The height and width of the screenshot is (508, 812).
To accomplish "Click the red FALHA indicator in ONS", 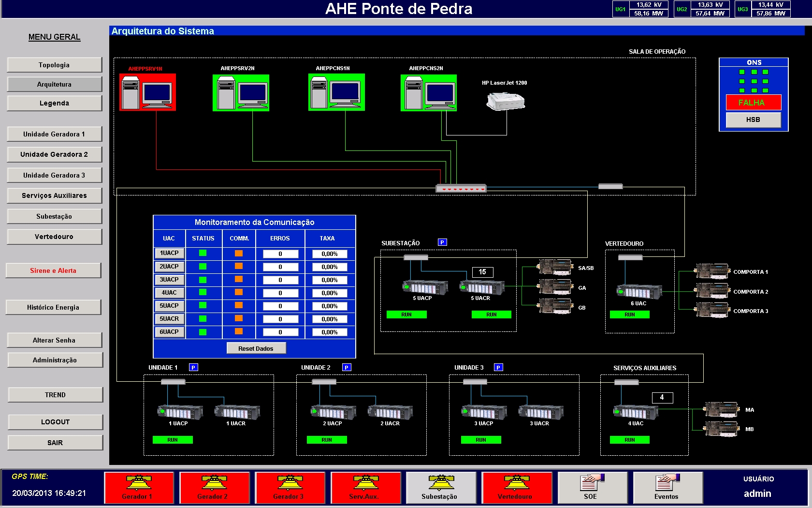I will point(753,103).
